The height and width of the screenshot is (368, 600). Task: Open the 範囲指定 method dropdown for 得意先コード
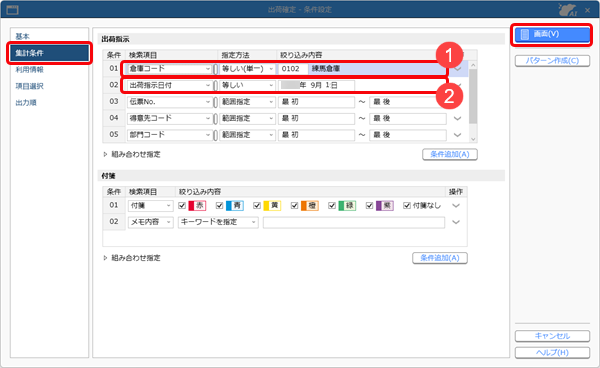[x=248, y=118]
